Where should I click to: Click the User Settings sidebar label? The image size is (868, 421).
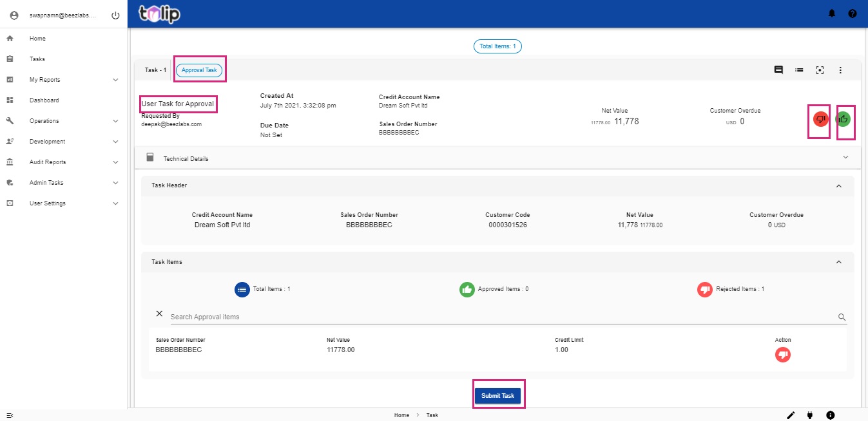pyautogui.click(x=47, y=203)
